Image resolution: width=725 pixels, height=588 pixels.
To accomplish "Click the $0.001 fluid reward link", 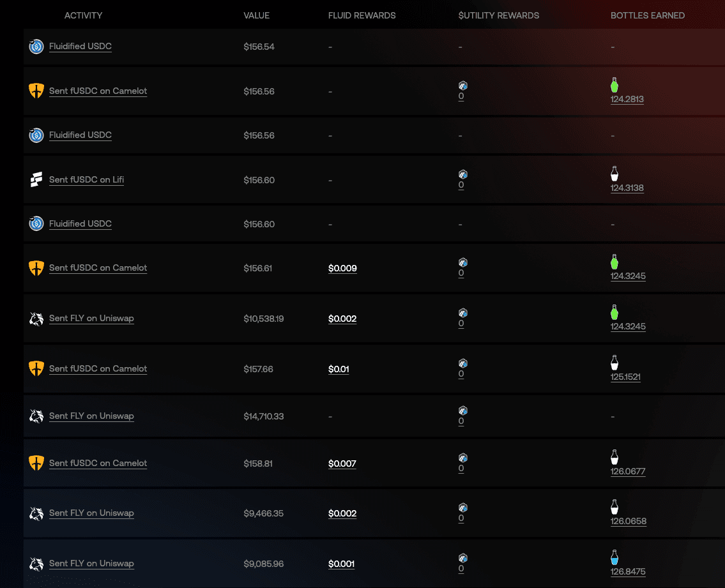I will point(341,564).
